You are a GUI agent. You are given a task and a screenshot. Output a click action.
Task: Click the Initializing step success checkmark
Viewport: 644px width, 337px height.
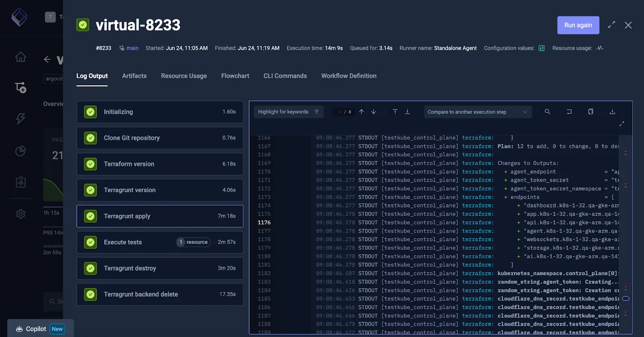point(91,112)
